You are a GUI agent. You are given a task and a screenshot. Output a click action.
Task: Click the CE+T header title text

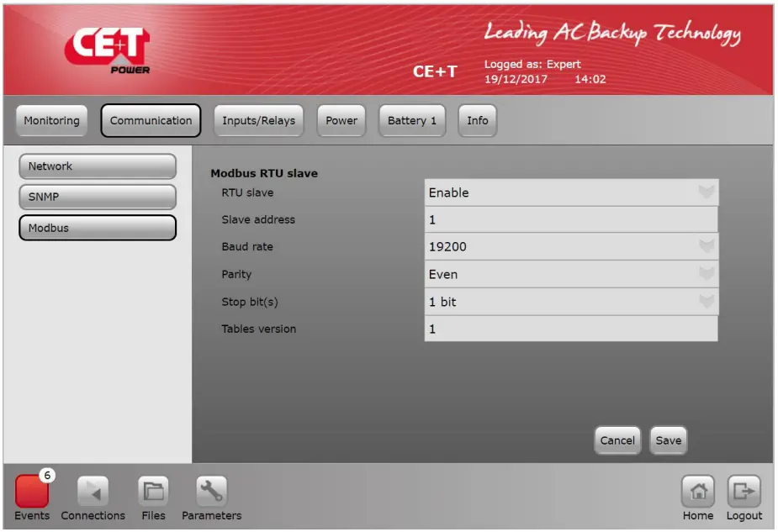click(x=435, y=71)
